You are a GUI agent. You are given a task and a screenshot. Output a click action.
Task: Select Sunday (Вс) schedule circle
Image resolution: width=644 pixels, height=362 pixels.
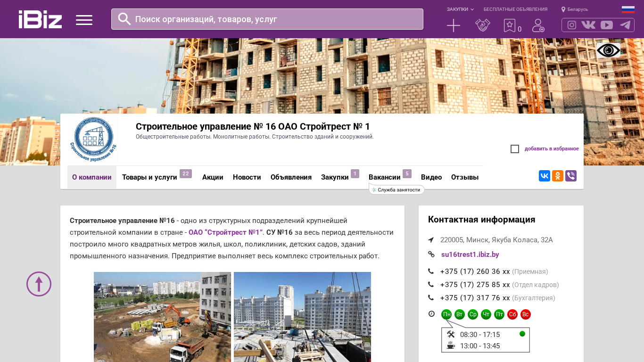526,314
